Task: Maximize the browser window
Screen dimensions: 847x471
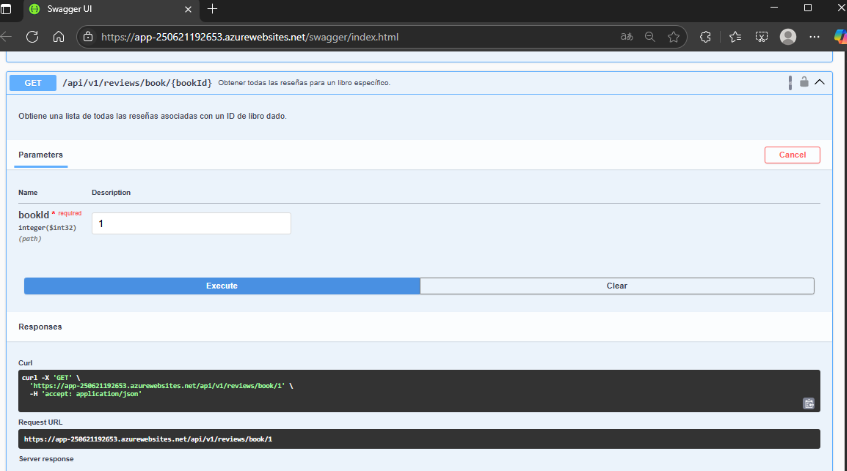Action: pyautogui.click(x=808, y=8)
